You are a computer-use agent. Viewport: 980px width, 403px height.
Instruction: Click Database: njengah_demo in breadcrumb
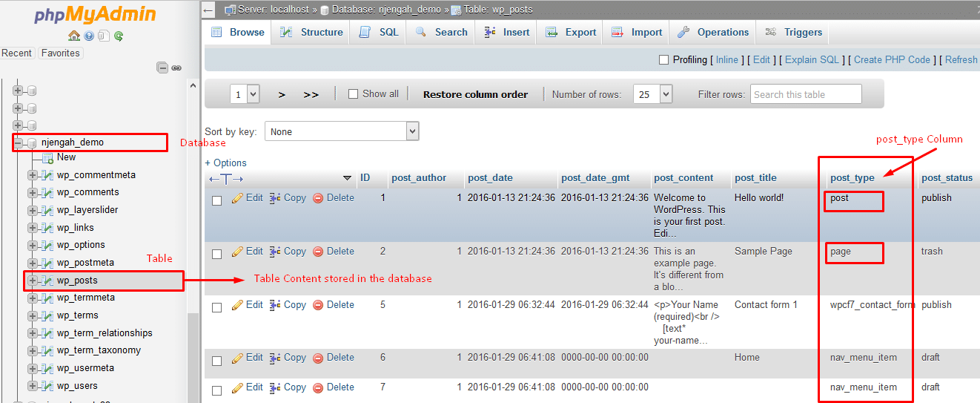[x=386, y=10]
